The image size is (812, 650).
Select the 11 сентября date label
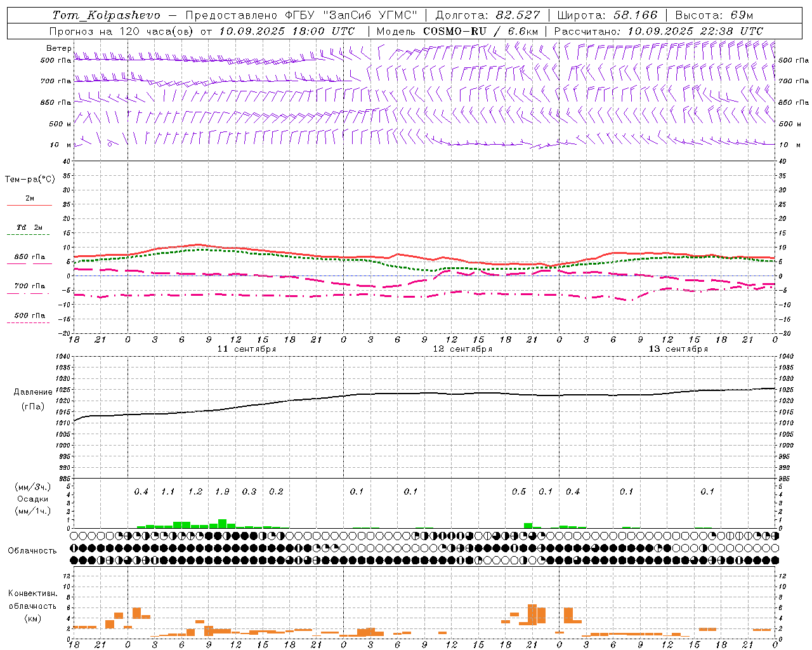point(246,349)
